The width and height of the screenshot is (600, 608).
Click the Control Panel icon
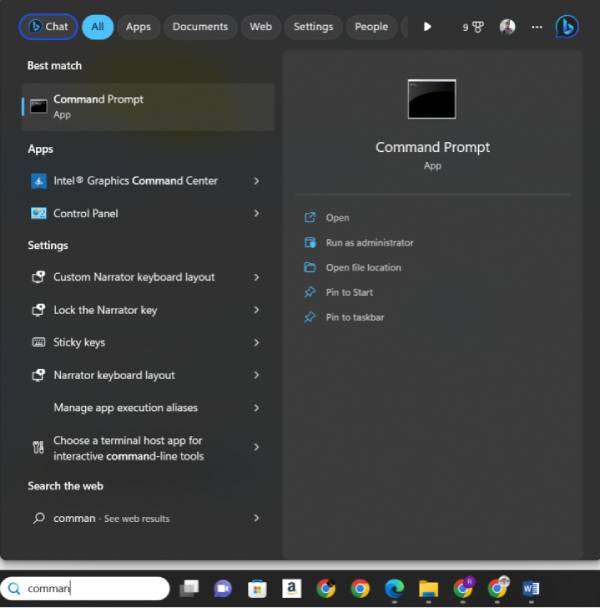pyautogui.click(x=39, y=213)
